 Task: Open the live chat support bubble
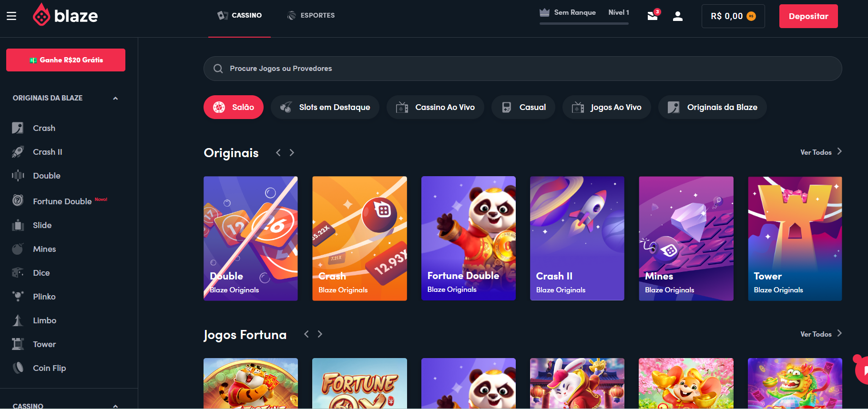861,370
